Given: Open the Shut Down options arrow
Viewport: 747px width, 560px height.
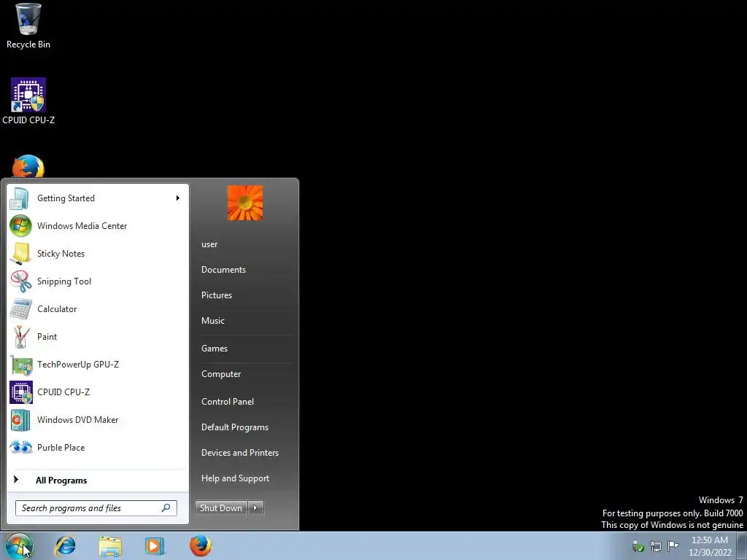Looking at the screenshot, I should (255, 508).
